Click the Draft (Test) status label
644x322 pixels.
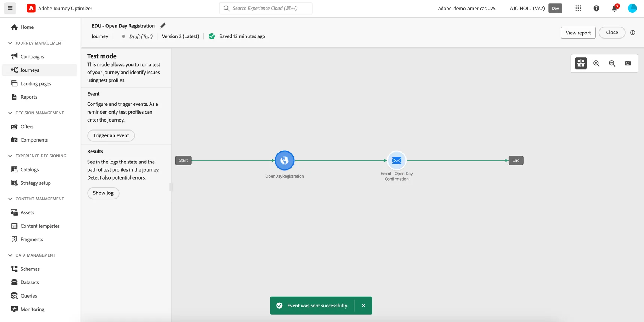[x=141, y=36]
